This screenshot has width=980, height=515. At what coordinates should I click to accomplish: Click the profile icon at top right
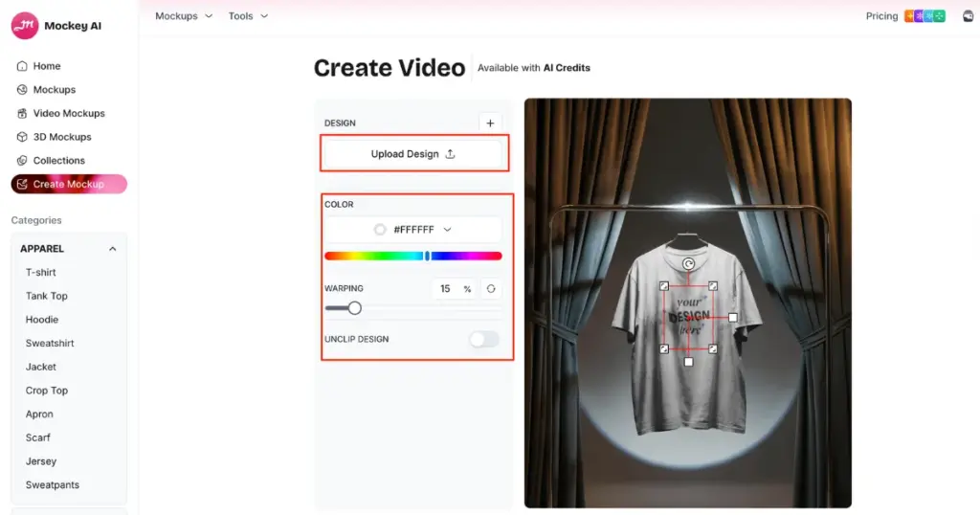point(969,16)
